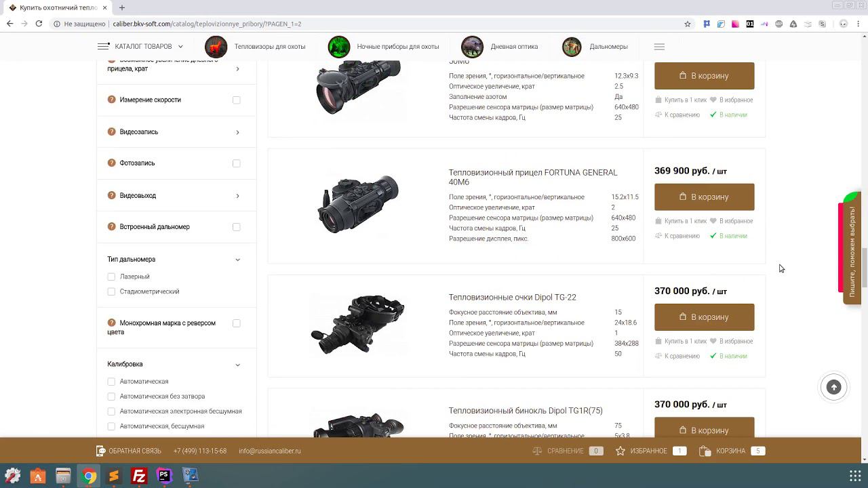Viewport: 868px width, 488px height.
Task: Show help for Встроенный дальномер filter
Action: point(112,226)
